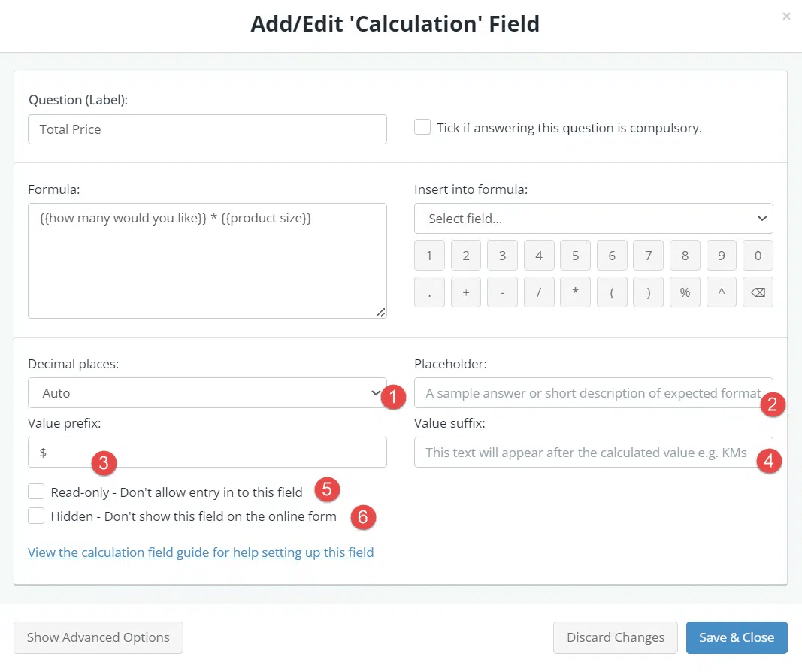Open the calculation field guide link

201,552
